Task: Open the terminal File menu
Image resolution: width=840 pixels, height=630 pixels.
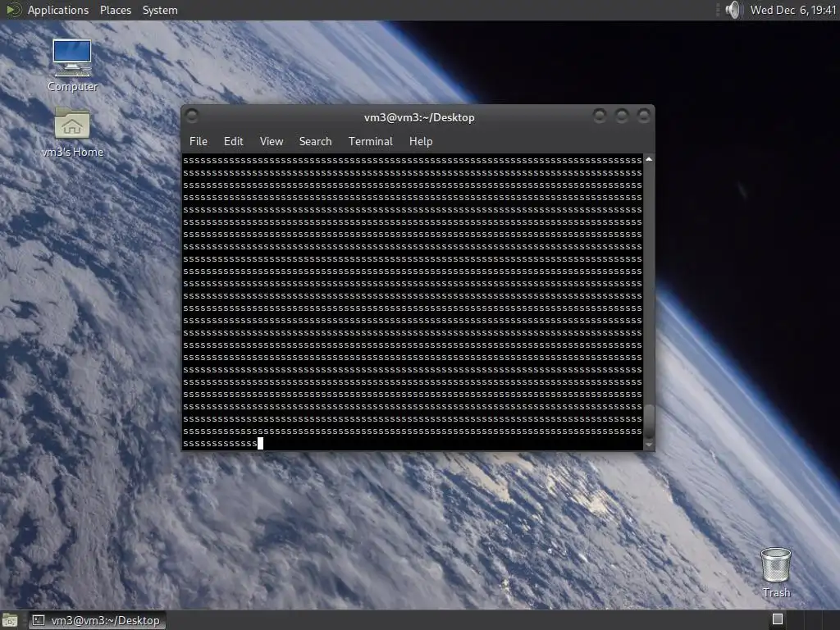Action: point(199,141)
